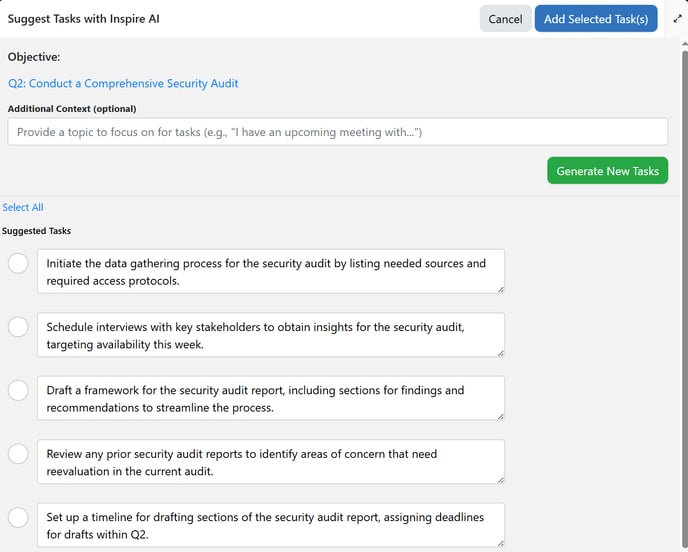Viewport: 688px width, 552px height.
Task: Edit the 'Initiate the data gathering process' task text
Action: [x=266, y=272]
